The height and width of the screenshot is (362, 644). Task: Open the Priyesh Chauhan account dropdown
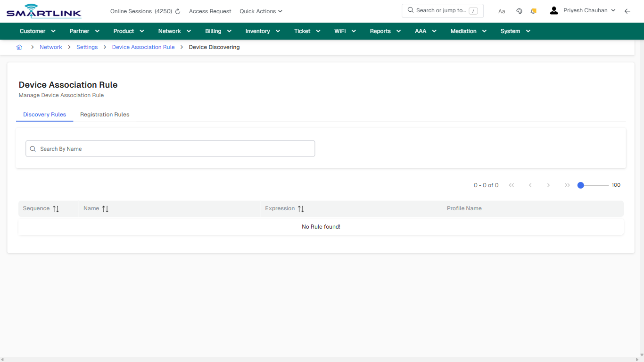click(x=586, y=10)
